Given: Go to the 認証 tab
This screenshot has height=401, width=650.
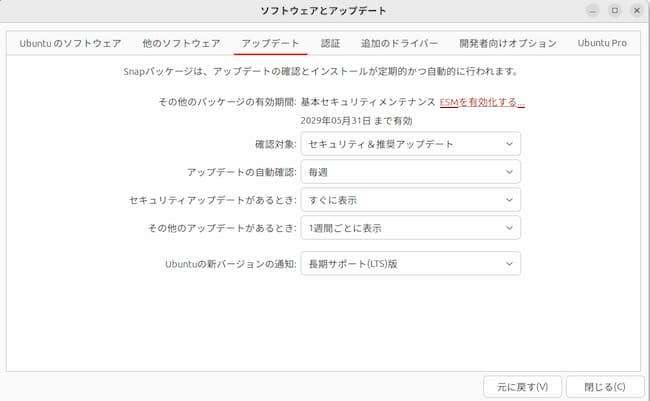Looking at the screenshot, I should coord(330,43).
